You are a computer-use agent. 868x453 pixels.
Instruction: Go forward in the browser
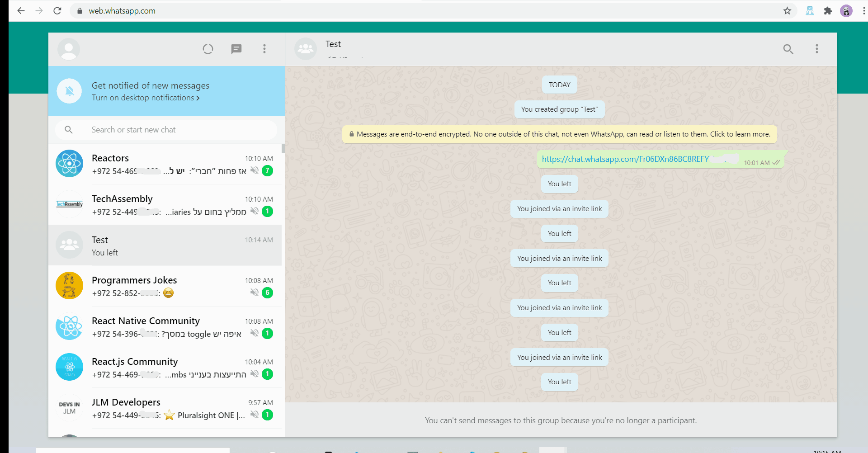(39, 10)
